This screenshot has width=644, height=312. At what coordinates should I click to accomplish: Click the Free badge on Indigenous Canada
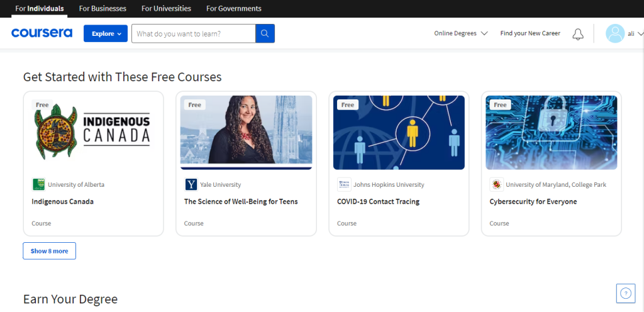click(42, 104)
